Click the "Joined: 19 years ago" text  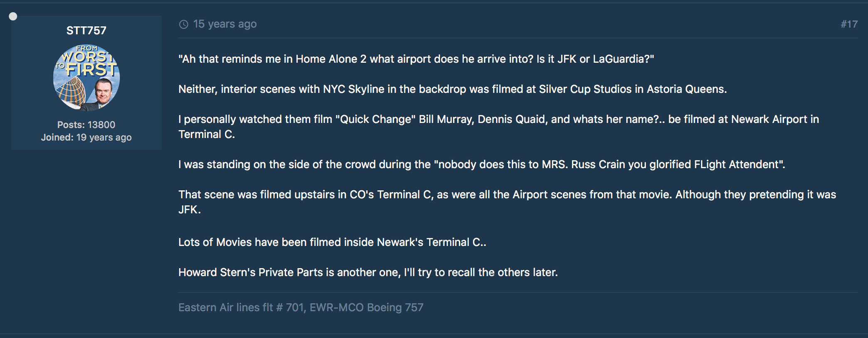(86, 137)
